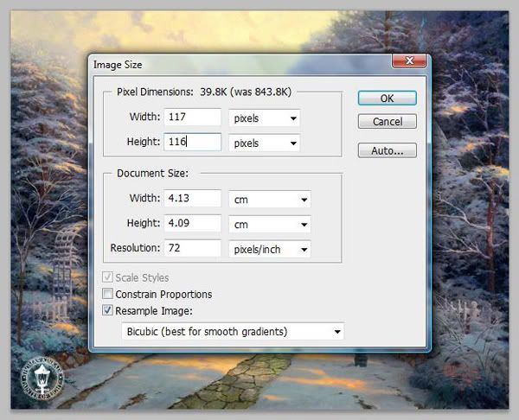
Task: Open the pixels/inch resolution units dropdown
Action: click(x=269, y=250)
